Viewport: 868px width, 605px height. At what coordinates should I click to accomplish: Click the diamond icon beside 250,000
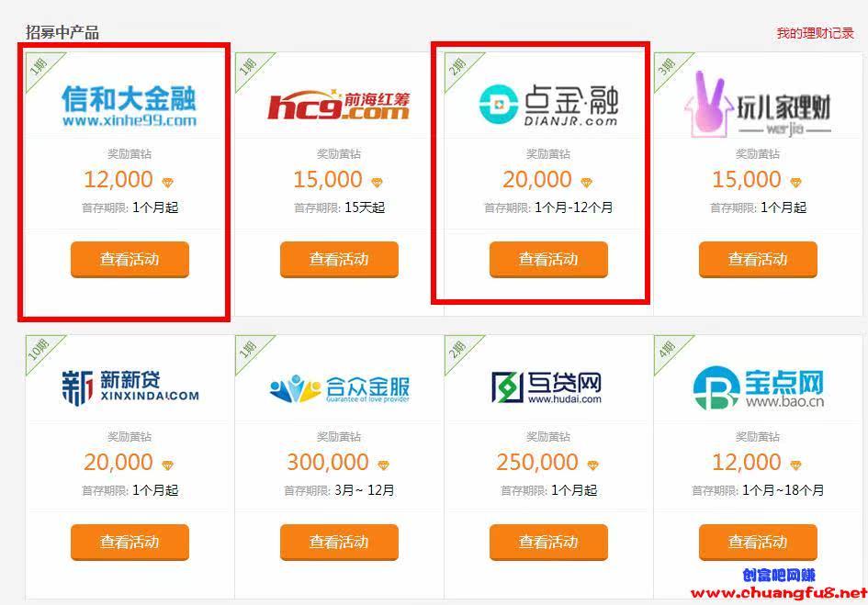[x=592, y=465]
